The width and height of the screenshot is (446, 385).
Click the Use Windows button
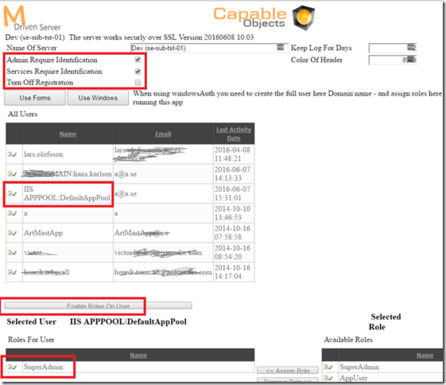point(98,98)
